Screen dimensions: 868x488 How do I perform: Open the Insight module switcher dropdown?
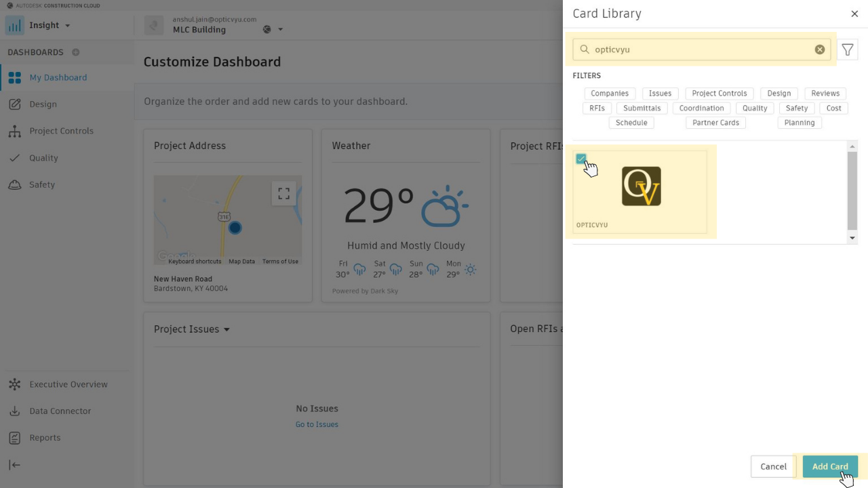point(67,26)
